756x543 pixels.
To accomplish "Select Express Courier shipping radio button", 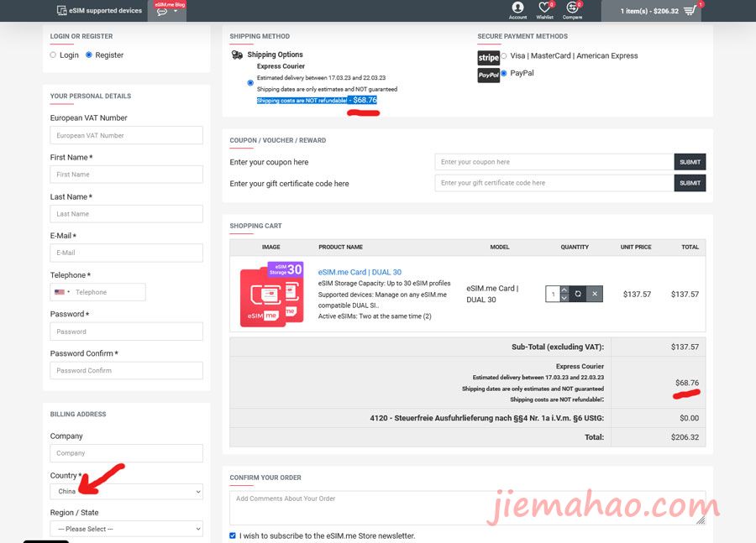I will pyautogui.click(x=250, y=83).
